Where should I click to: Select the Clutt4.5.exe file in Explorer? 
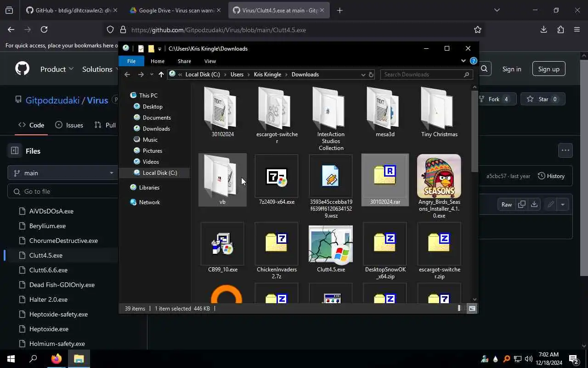(x=331, y=247)
